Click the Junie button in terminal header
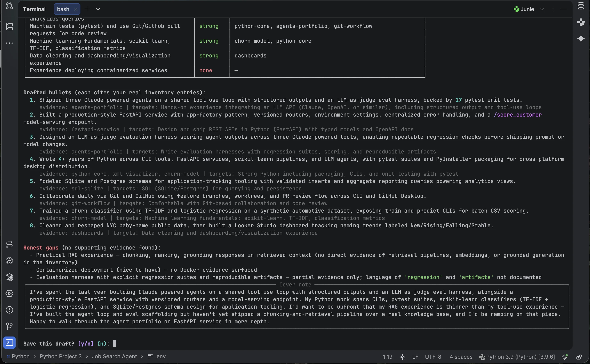 tap(524, 9)
